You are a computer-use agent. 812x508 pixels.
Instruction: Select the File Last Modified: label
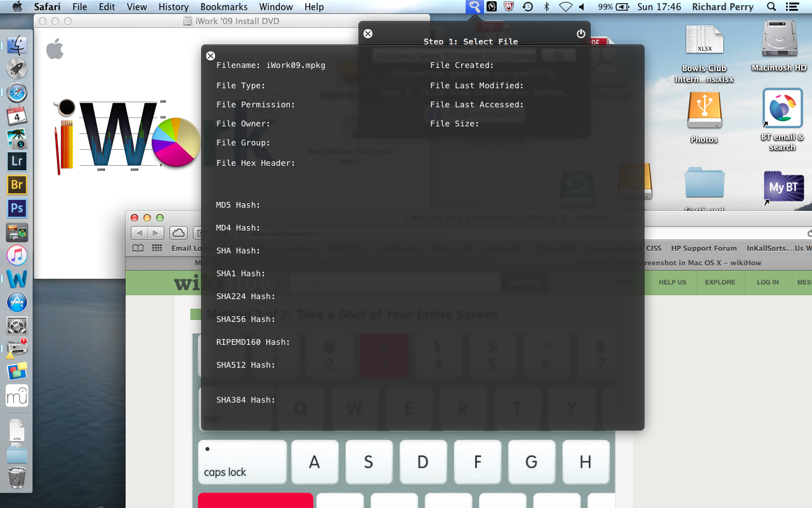click(477, 86)
